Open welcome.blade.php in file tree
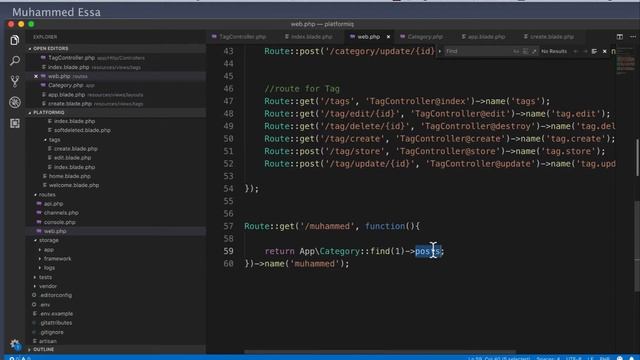The image size is (640, 360). [74, 185]
